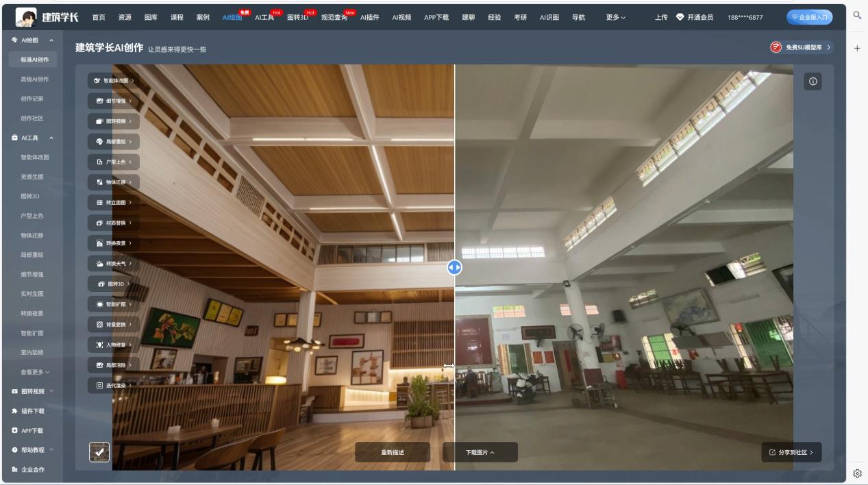This screenshot has width=868, height=485.
Task: Click the before/after comparison slider handle
Action: tap(454, 267)
